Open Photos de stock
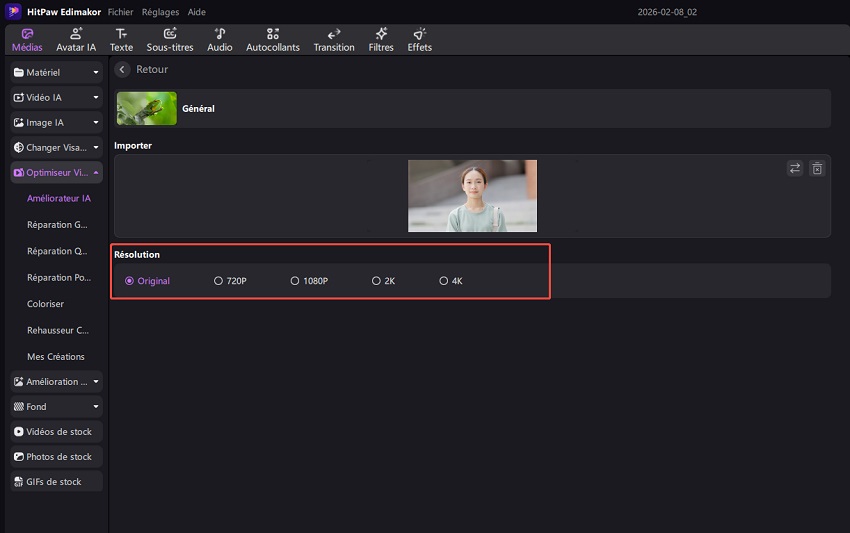 (x=56, y=457)
